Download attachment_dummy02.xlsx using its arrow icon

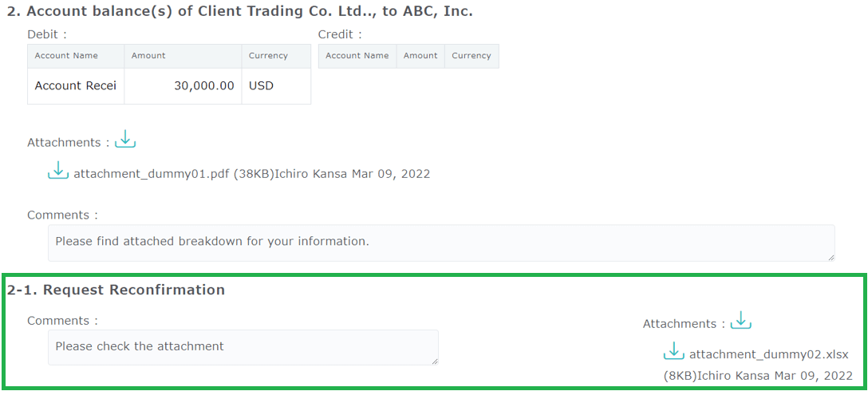pos(674,353)
